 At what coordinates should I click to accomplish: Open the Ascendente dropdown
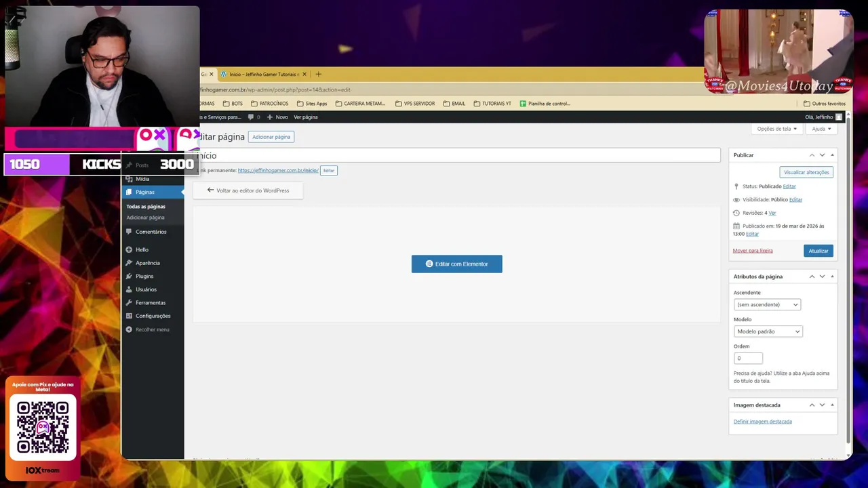(767, 304)
